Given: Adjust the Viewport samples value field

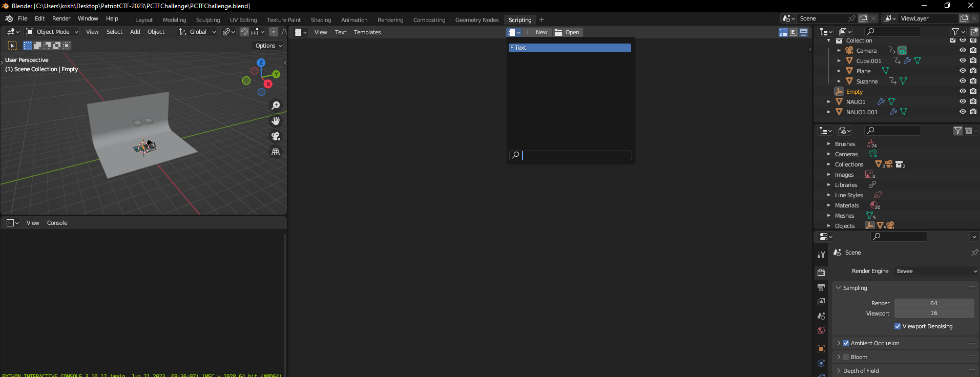Looking at the screenshot, I should tap(934, 313).
